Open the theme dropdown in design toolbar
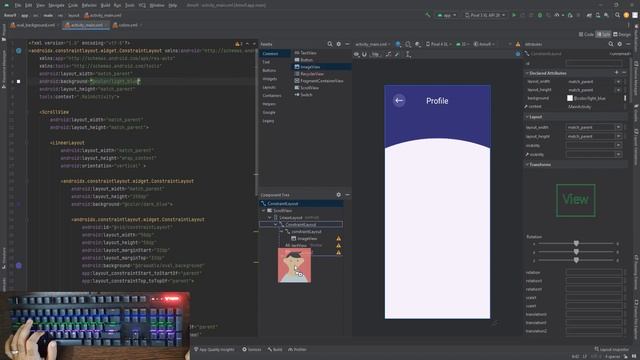 484,44
